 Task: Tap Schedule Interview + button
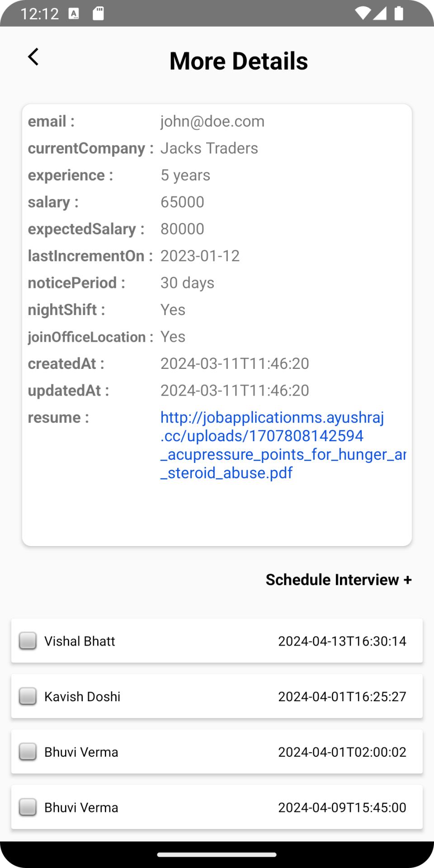coord(339,580)
